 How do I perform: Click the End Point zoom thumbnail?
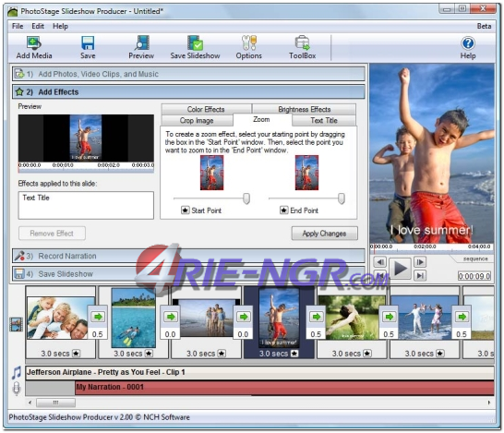306,173
